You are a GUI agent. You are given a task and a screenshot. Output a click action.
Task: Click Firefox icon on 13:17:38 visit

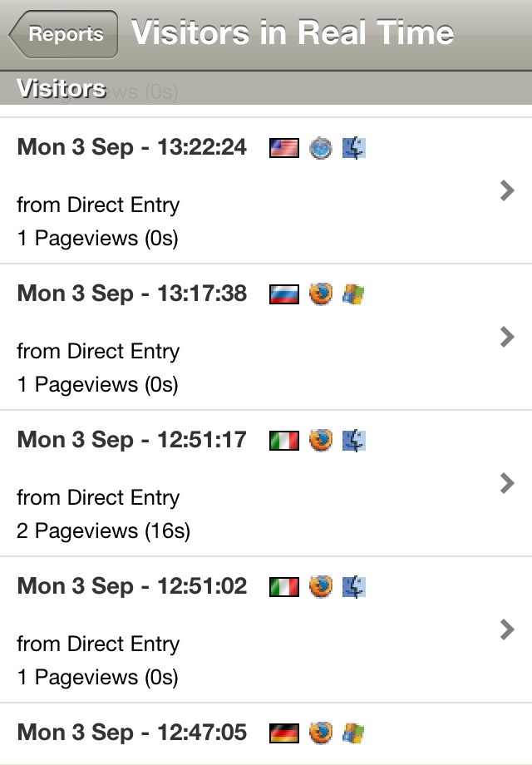(x=321, y=294)
